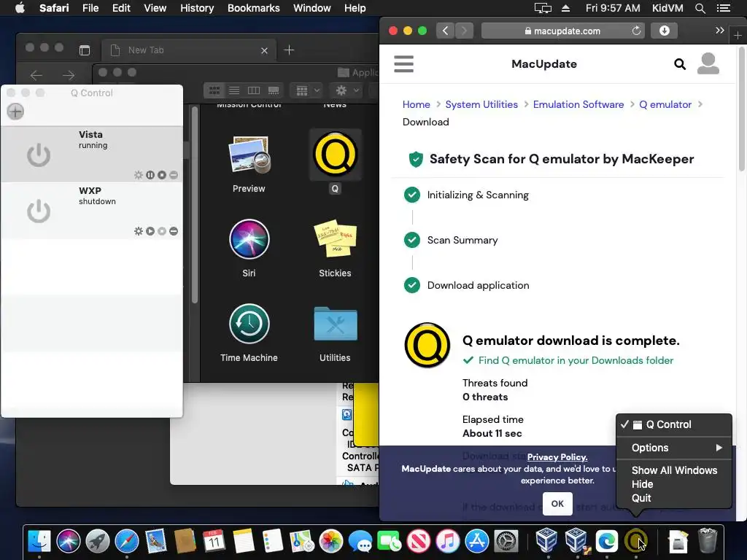
Task: Remove the Vista guest with minus icon
Action: tap(174, 175)
